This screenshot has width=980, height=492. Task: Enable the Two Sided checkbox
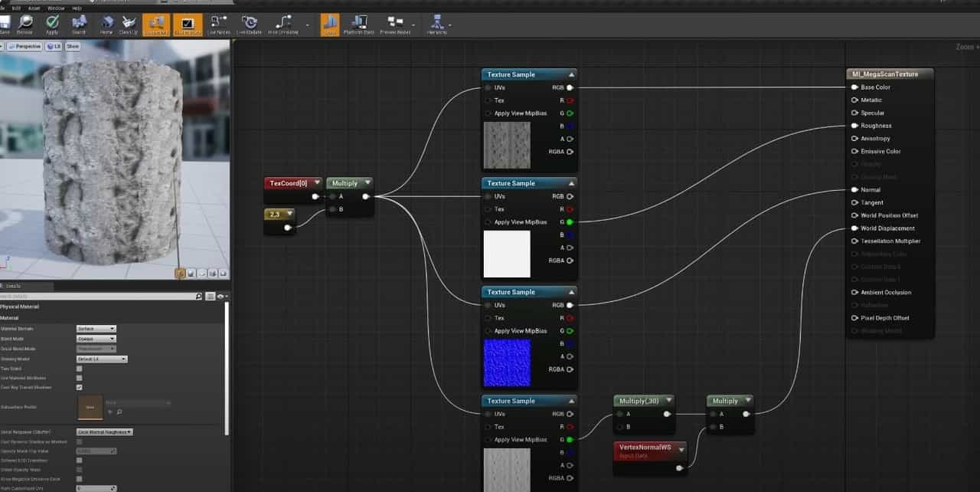point(79,369)
